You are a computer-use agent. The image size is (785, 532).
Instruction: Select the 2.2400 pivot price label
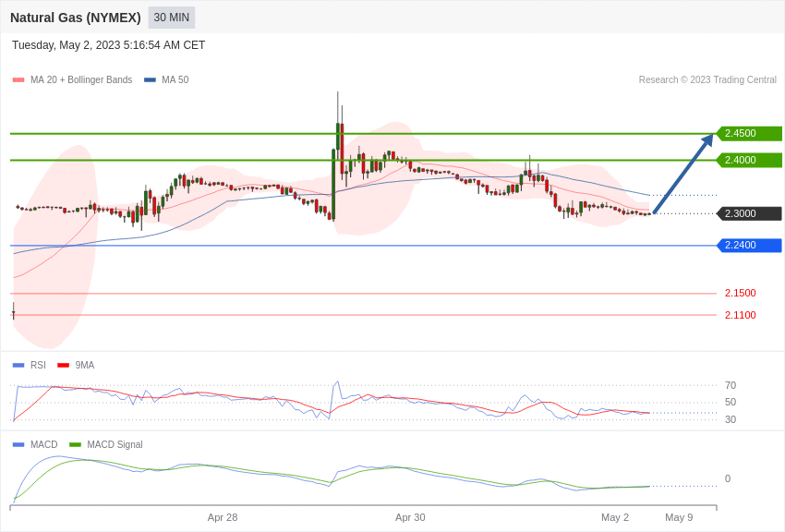click(750, 246)
